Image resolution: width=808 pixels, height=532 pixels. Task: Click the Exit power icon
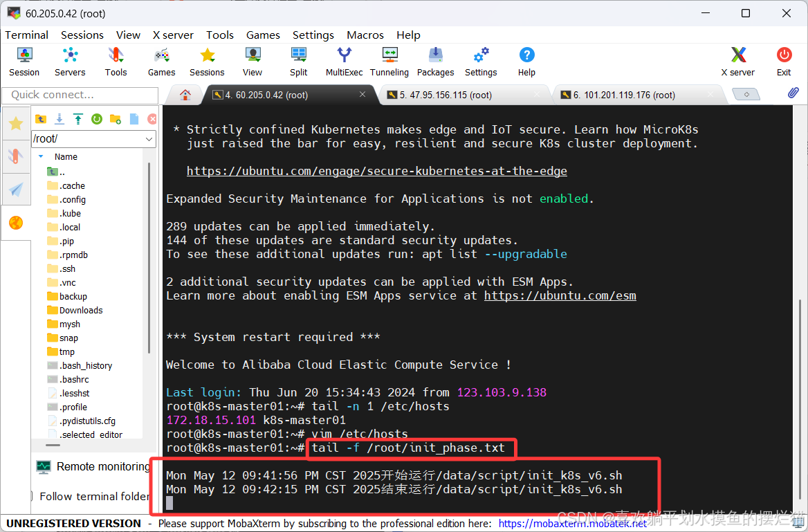click(x=784, y=62)
